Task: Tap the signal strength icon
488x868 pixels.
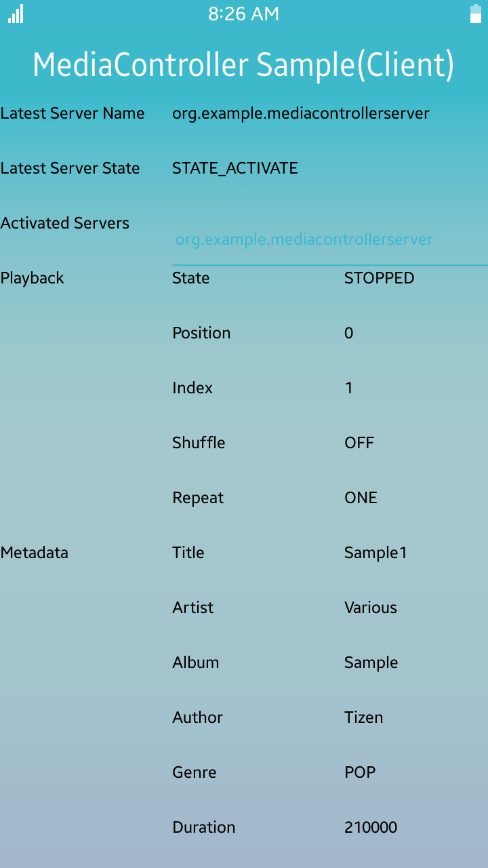Action: click(16, 14)
